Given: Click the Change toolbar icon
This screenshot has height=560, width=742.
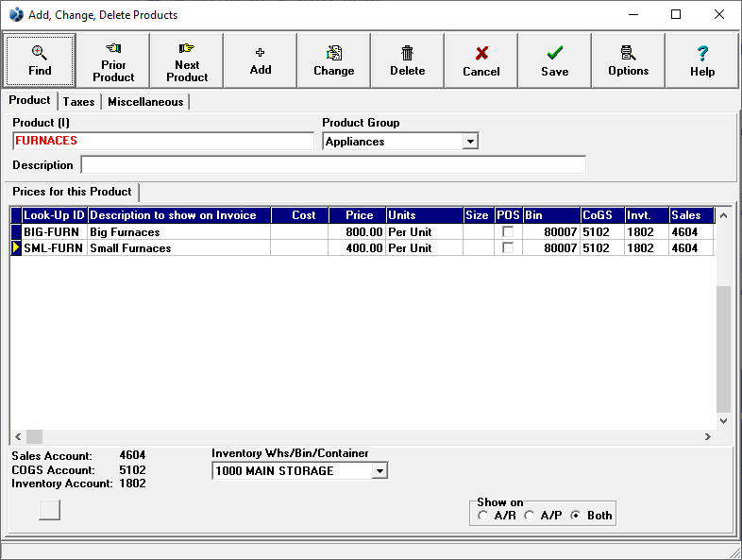Looking at the screenshot, I should (334, 60).
